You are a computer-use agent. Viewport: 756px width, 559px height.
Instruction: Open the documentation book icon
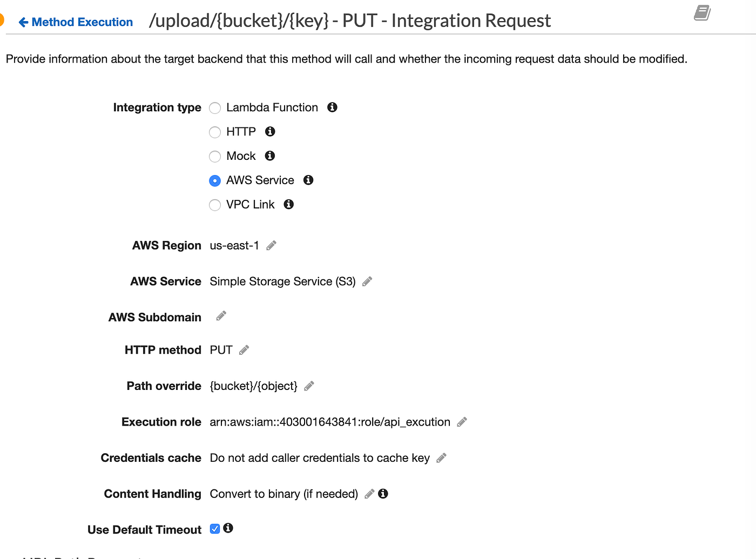pos(701,12)
